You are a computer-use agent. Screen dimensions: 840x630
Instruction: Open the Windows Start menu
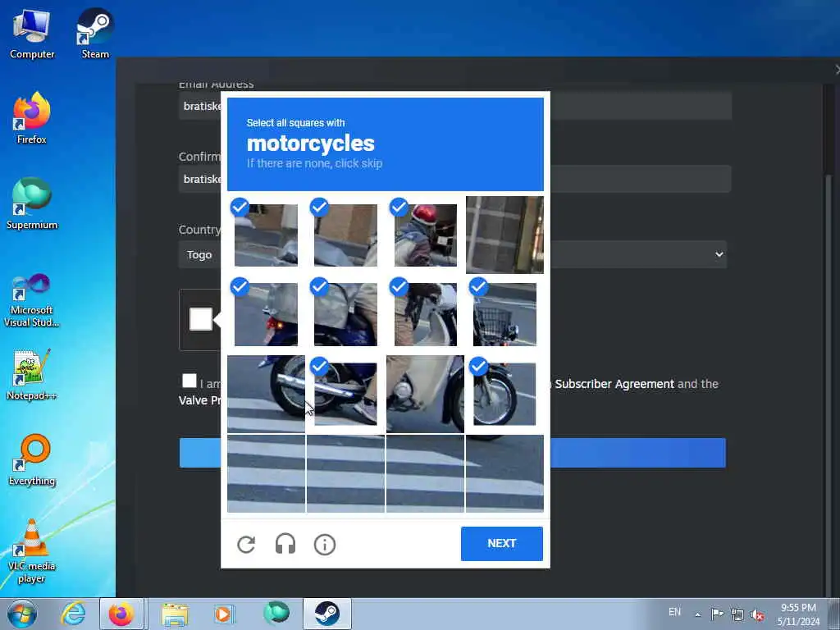click(22, 614)
